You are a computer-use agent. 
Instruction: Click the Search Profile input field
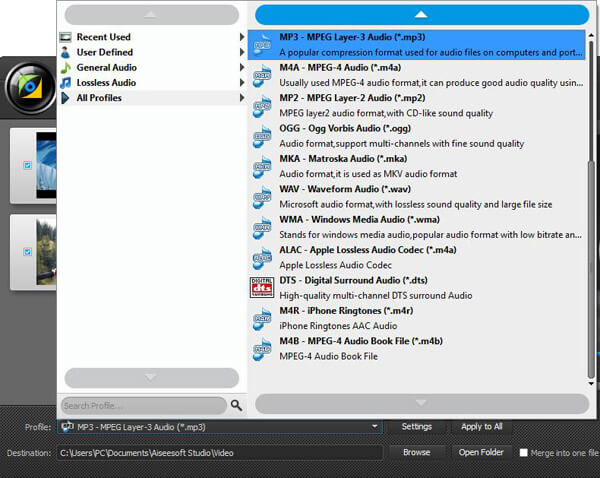click(x=144, y=405)
